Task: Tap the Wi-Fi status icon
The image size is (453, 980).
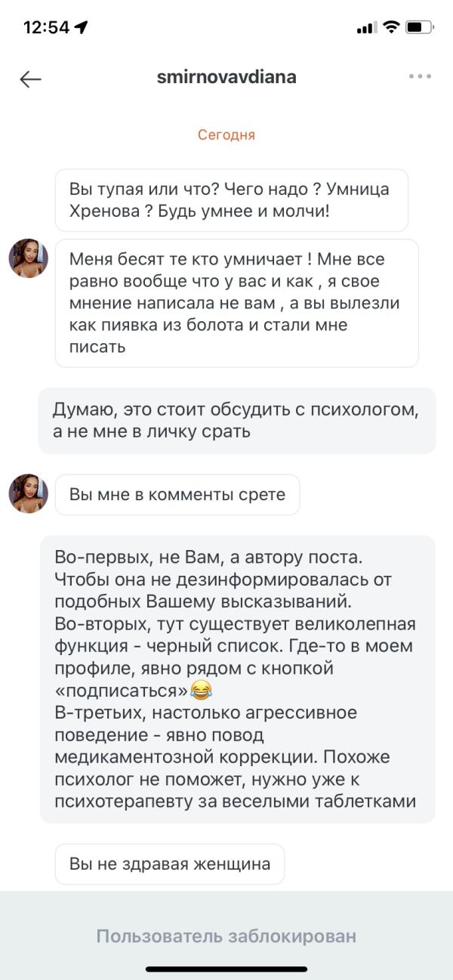Action: click(390, 27)
